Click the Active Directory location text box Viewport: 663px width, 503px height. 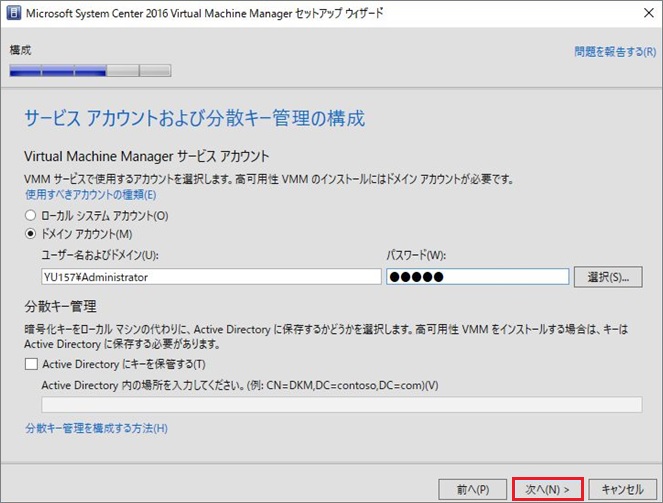coord(341,404)
